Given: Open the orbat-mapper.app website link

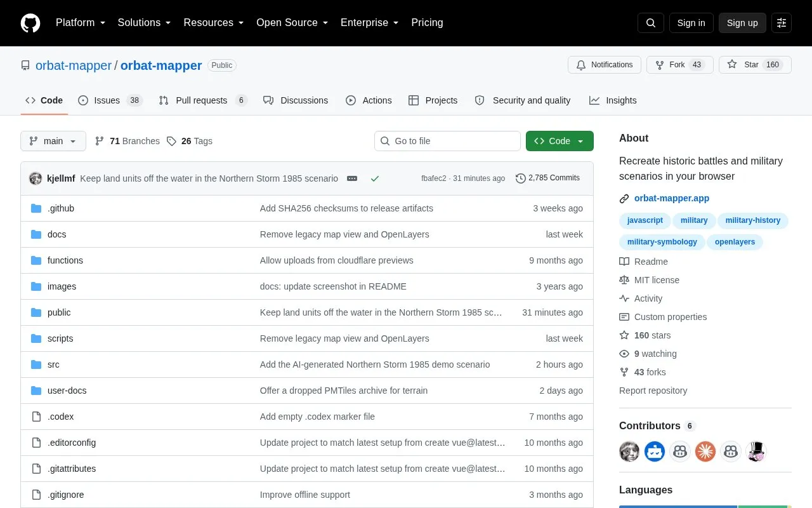Looking at the screenshot, I should 672,198.
